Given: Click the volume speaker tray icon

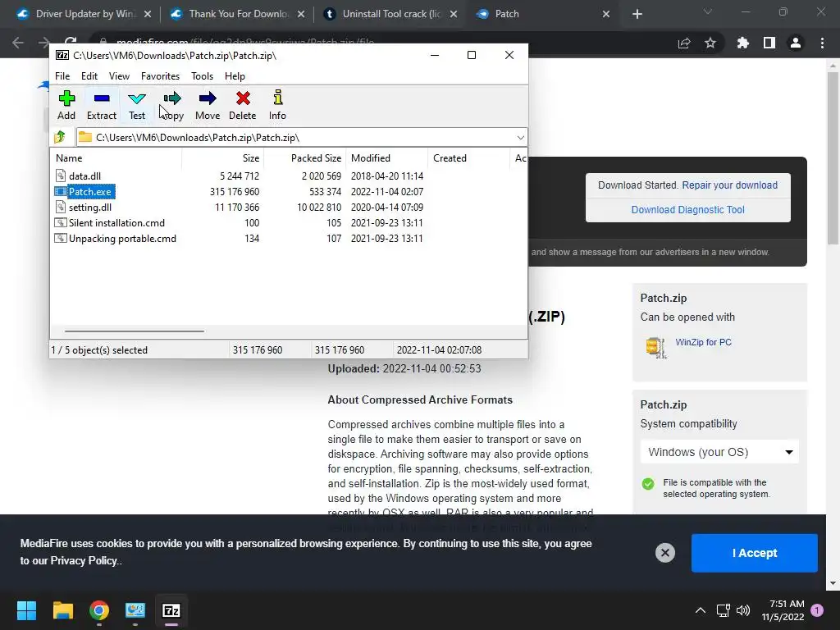Looking at the screenshot, I should pos(743,610).
